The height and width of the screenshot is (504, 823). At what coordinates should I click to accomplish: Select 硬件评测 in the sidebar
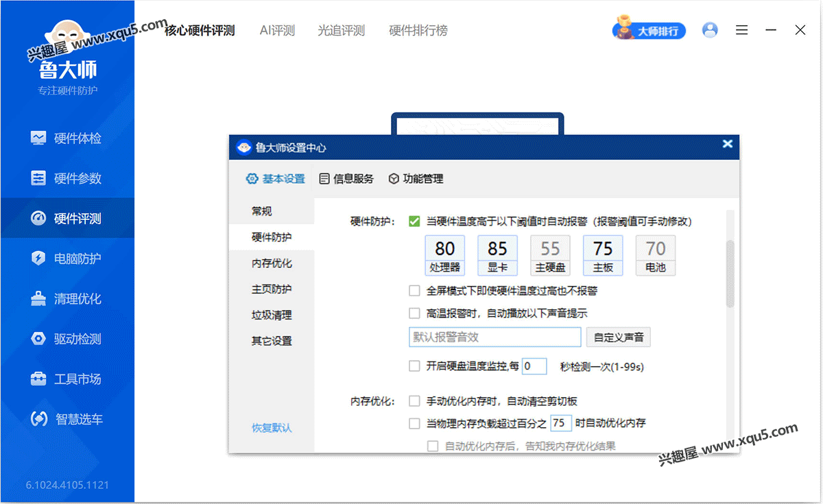tap(67, 219)
